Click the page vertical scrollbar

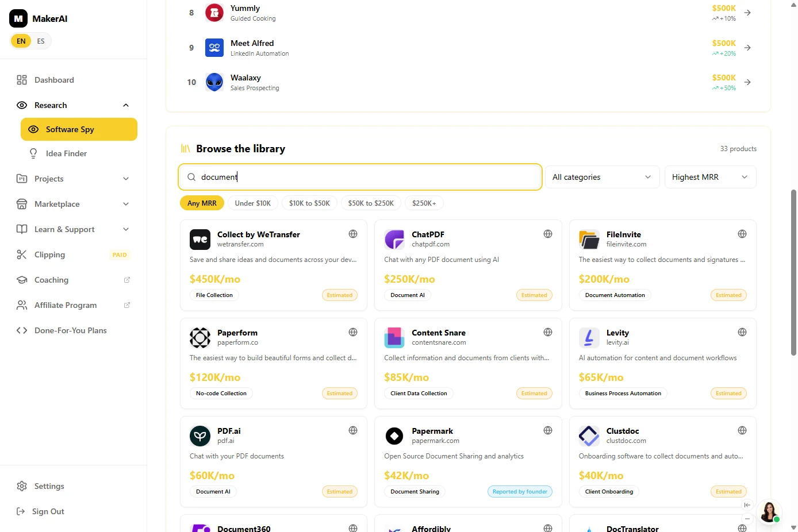point(794,272)
